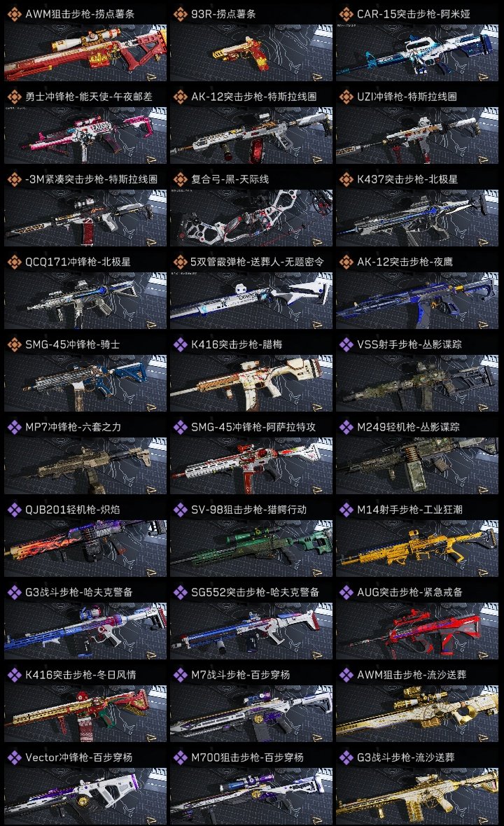Open the AK-12突击步枪-夜鹰 skin image
Viewport: 504px width, 826px height.
coord(417,300)
